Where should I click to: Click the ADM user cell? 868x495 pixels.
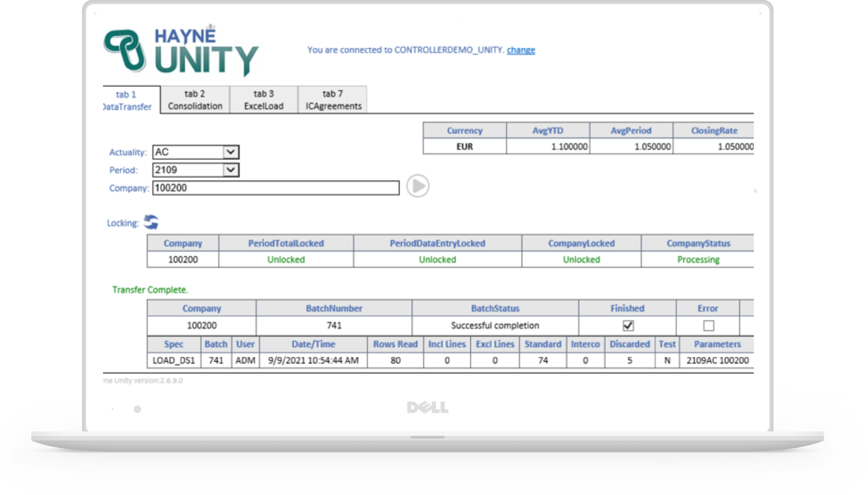click(245, 360)
